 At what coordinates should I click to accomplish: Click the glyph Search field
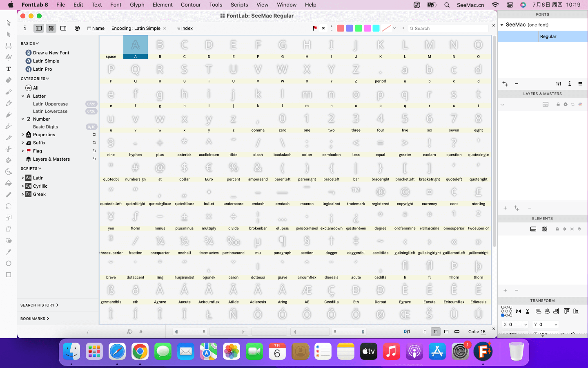449,28
